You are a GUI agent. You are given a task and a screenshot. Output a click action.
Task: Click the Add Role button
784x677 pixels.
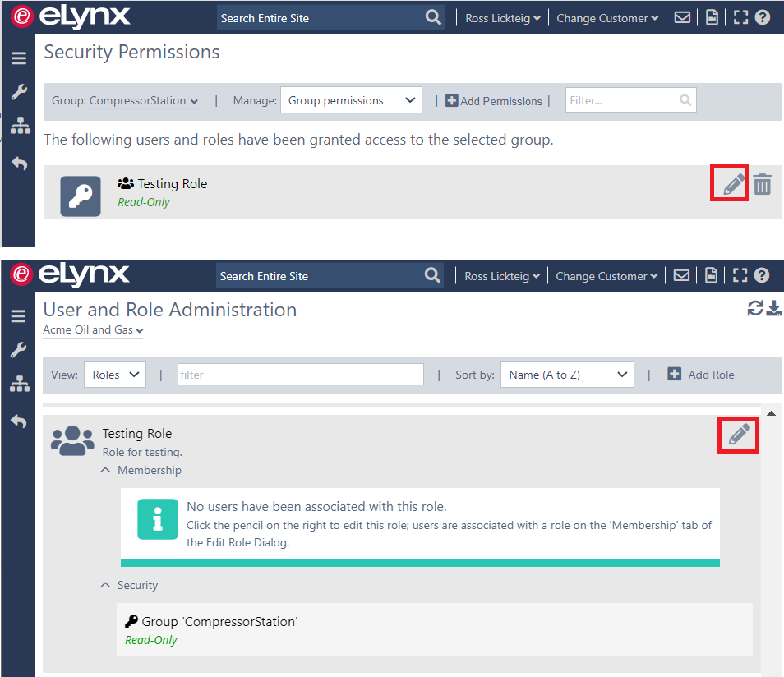701,375
